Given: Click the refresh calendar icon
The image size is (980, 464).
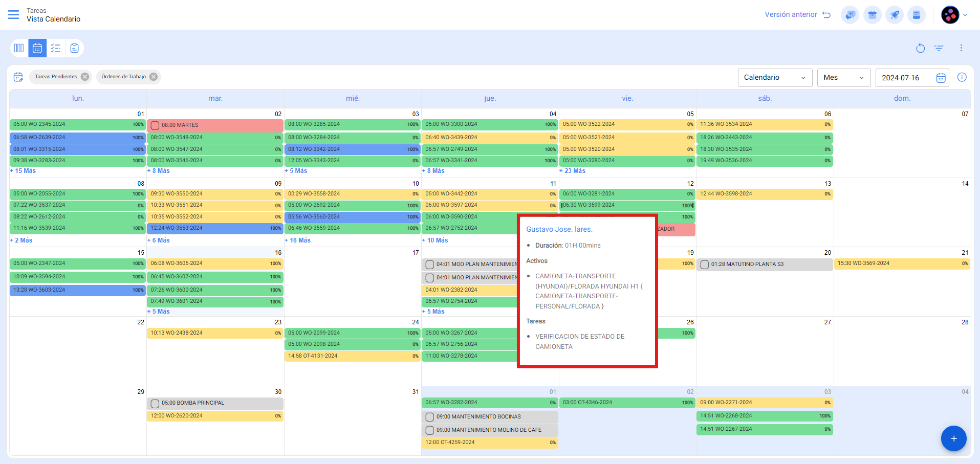Looking at the screenshot, I should pyautogui.click(x=920, y=48).
